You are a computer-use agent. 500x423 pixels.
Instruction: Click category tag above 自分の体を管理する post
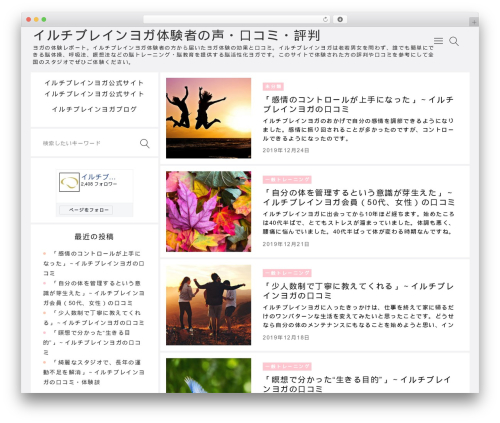click(287, 180)
